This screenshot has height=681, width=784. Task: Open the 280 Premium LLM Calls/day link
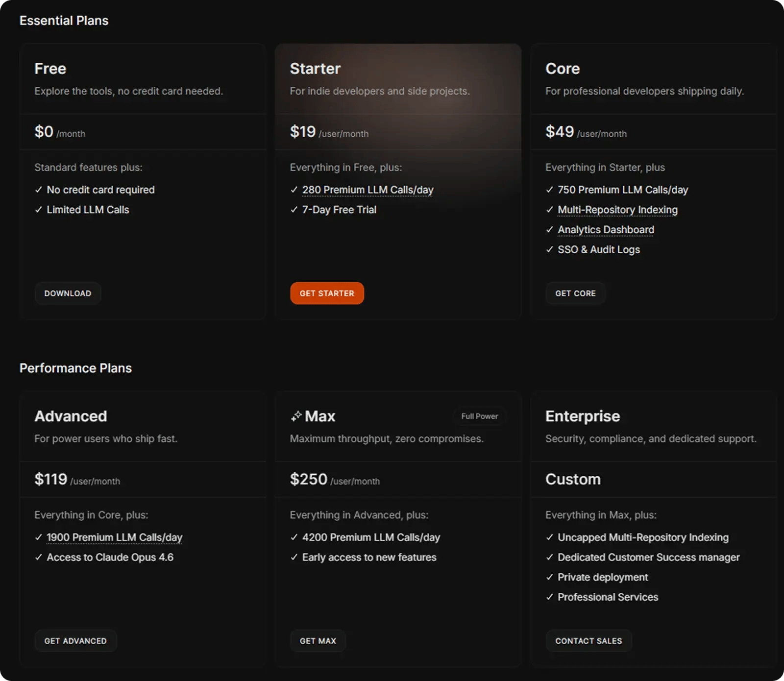coord(367,190)
